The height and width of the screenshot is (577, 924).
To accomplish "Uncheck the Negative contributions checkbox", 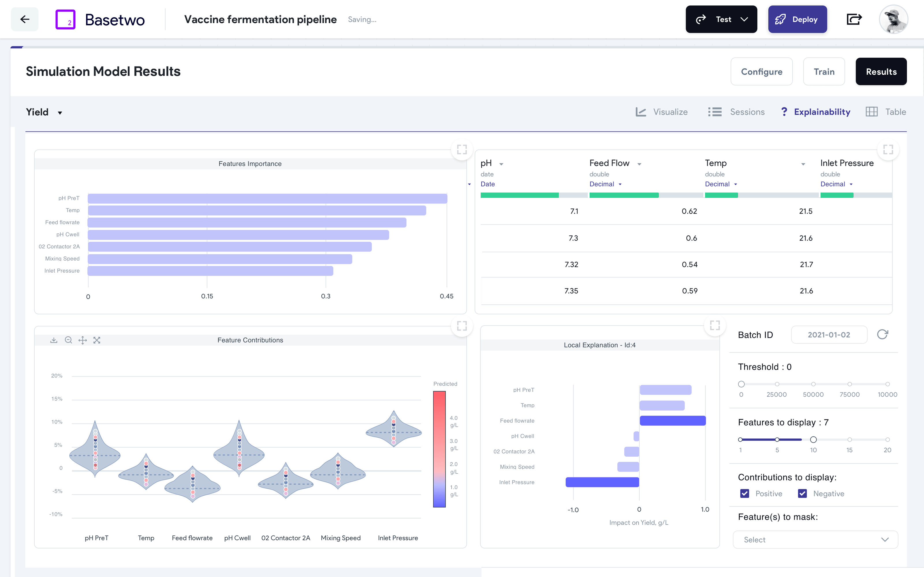I will (802, 493).
